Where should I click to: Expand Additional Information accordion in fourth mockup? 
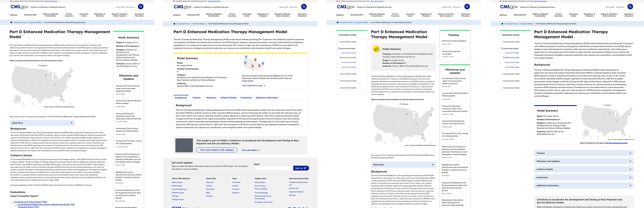(x=584, y=185)
